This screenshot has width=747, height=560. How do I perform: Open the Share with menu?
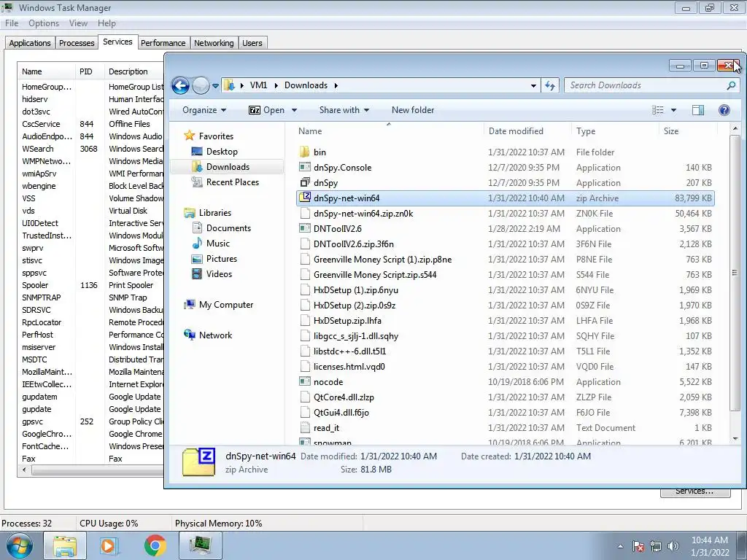pos(344,110)
